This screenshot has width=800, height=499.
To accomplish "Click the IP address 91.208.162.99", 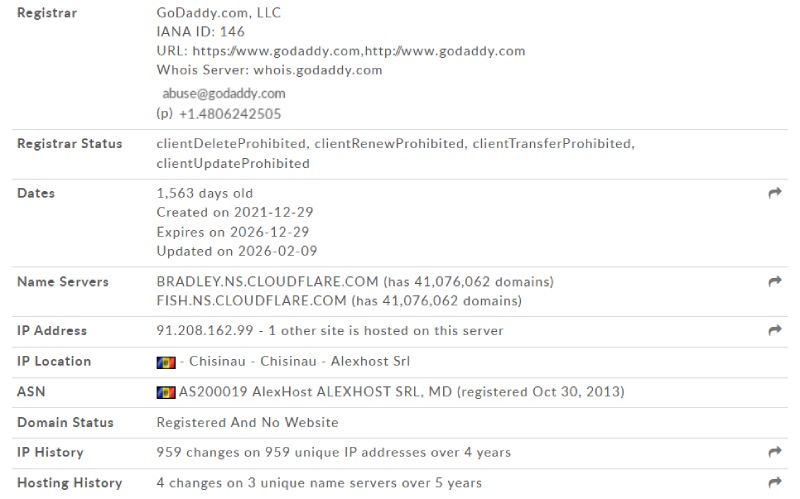I will click(x=201, y=331).
